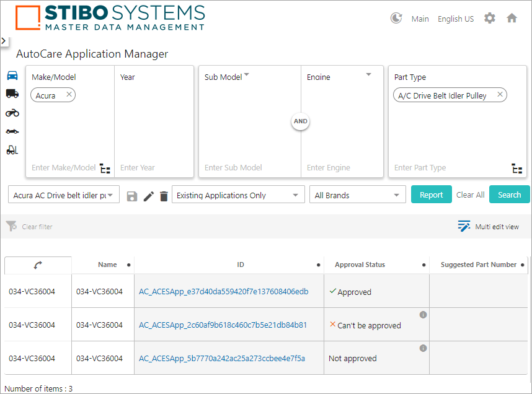Focus the Enter Engine input
The height and width of the screenshot is (394, 532).
point(329,168)
